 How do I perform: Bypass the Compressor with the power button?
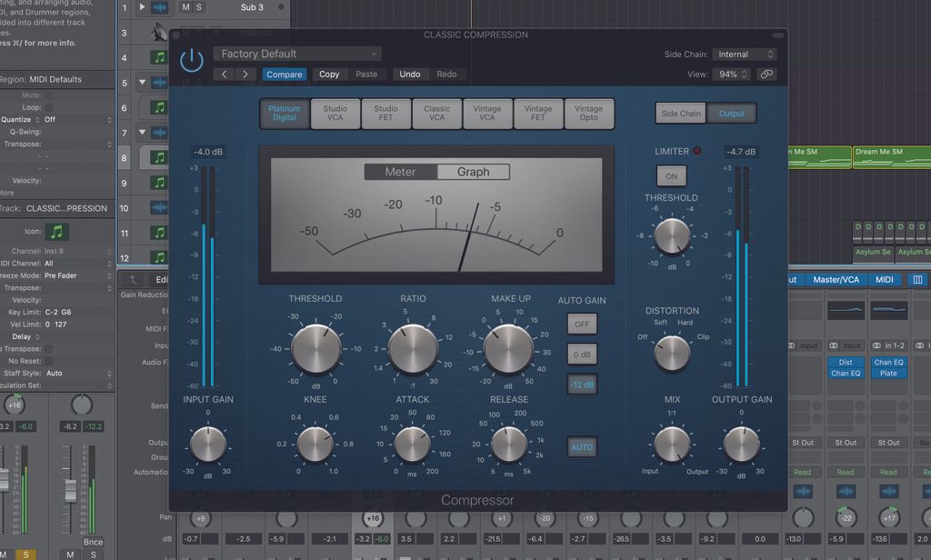192,57
